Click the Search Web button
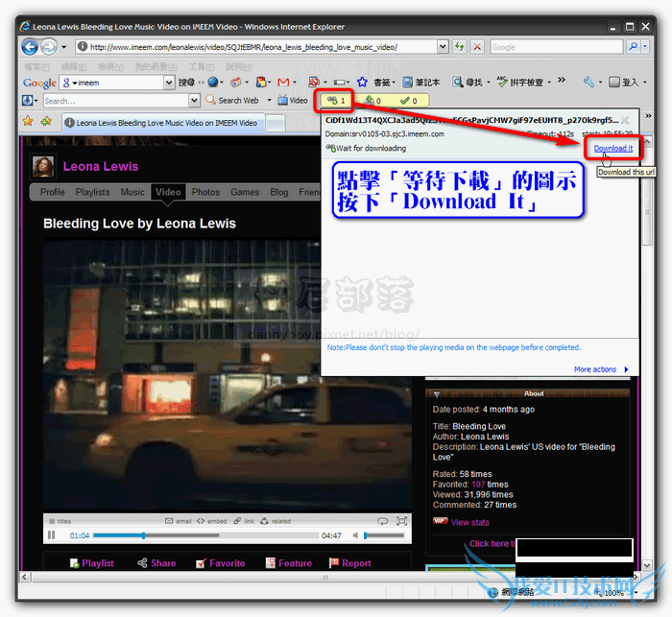Screen dimensions: 672x617 pos(232,101)
